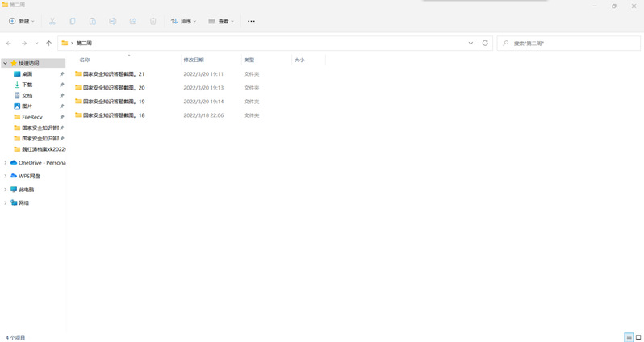Sort by the 名称 column header
Screen dimensions: 644x342
tap(85, 60)
